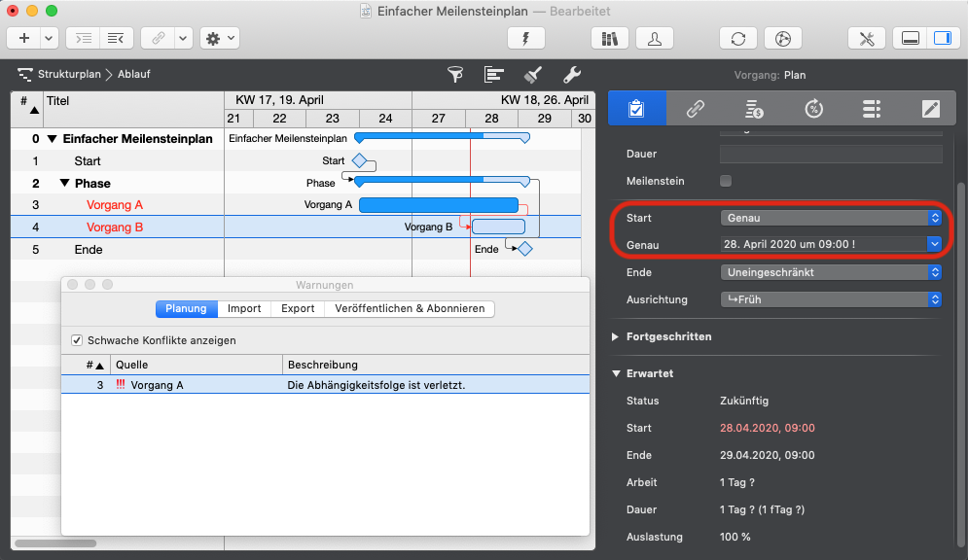Click the library books toolbar icon
The height and width of the screenshot is (560, 968).
[610, 38]
